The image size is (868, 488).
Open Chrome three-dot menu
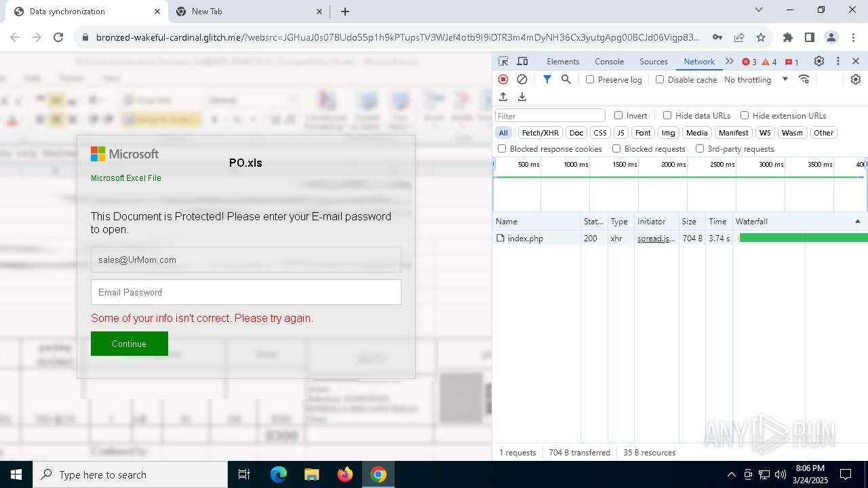(852, 37)
